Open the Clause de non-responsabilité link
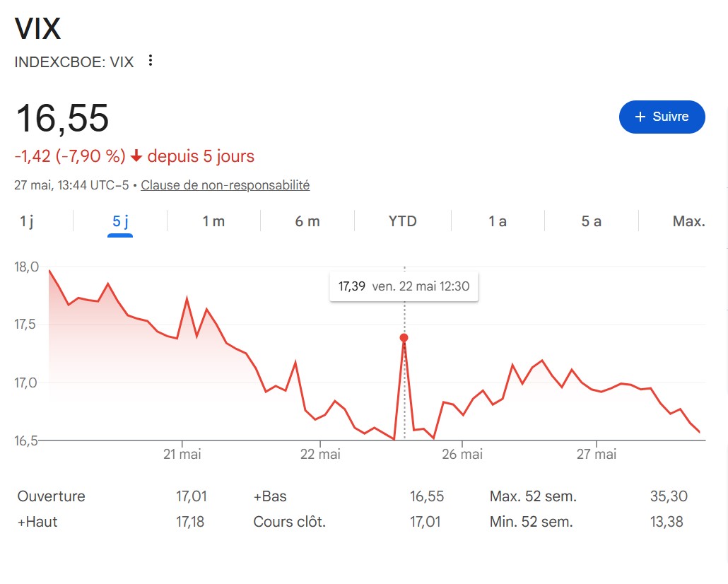728x584 pixels. 225,185
